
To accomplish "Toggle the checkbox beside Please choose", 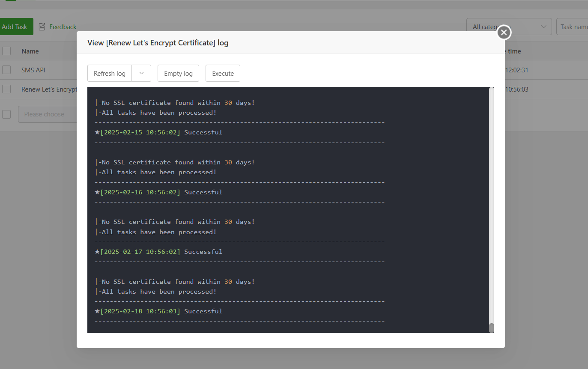I will pyautogui.click(x=6, y=114).
